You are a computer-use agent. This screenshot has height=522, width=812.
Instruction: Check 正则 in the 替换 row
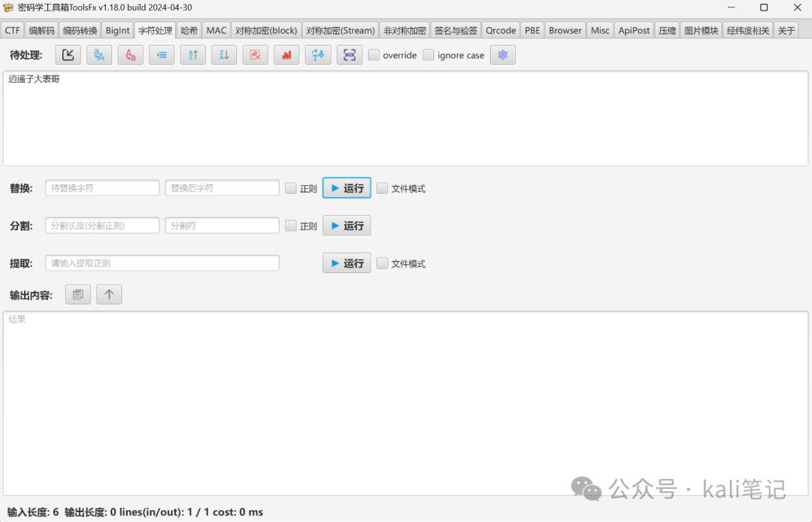click(291, 188)
